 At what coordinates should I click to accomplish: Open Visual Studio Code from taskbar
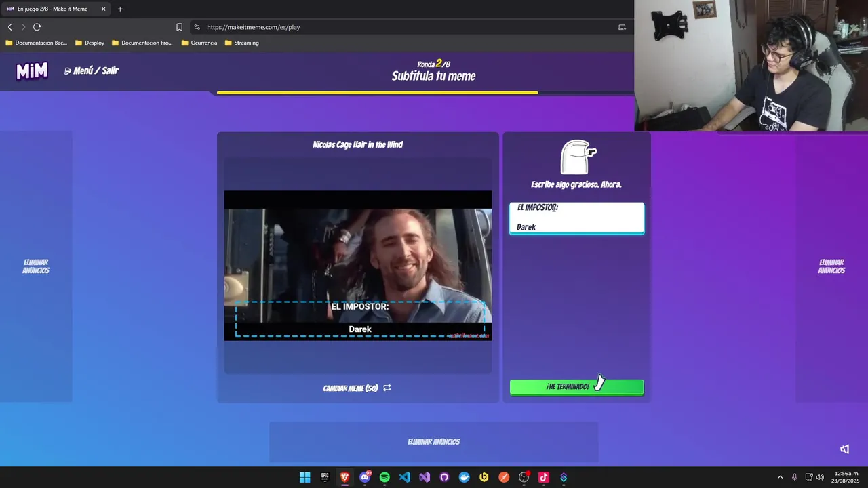404,477
